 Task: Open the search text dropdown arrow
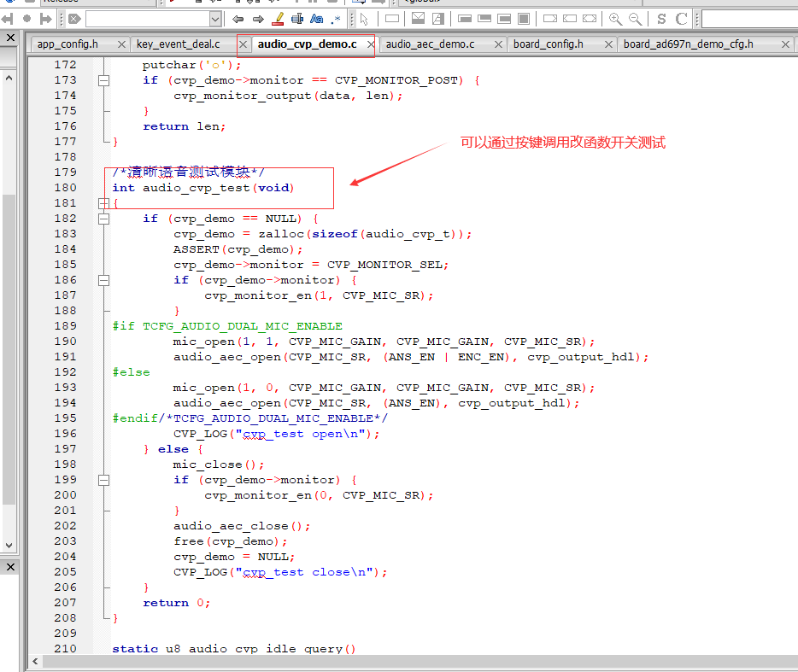click(215, 20)
